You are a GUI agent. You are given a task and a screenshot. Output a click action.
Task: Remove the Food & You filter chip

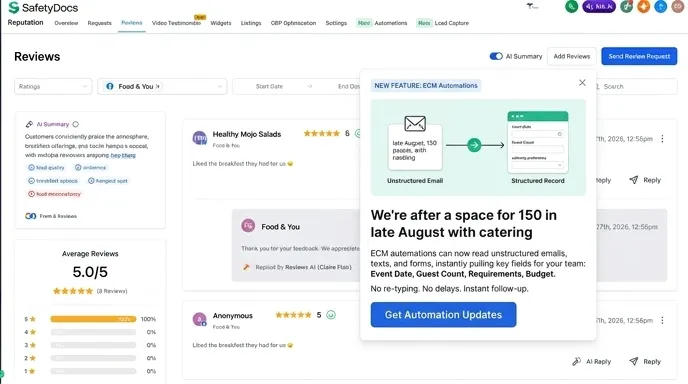[x=158, y=86]
